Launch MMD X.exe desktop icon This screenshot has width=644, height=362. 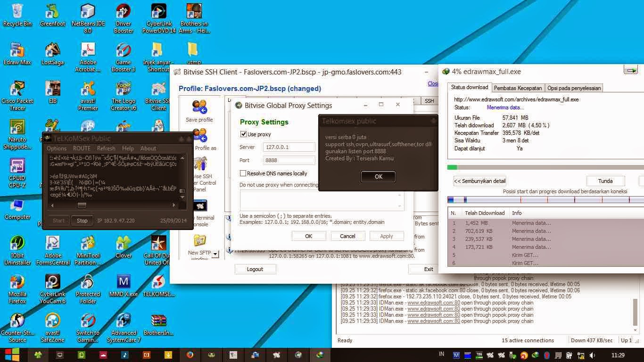click(x=124, y=286)
